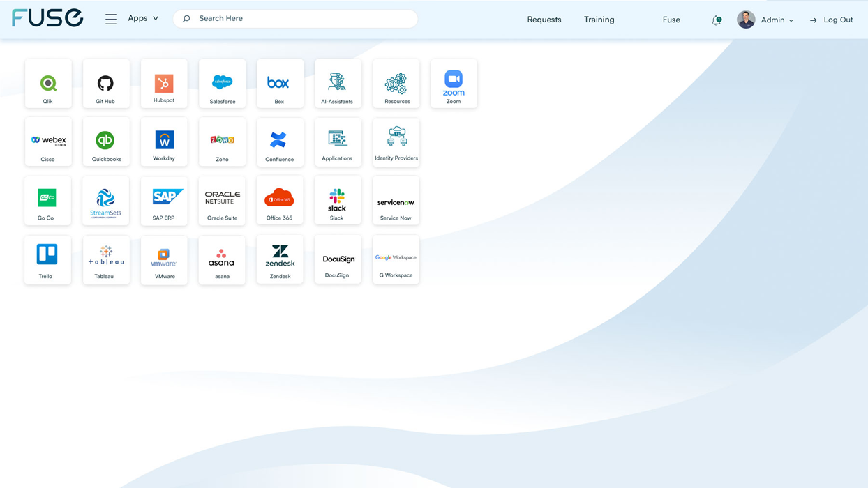
Task: Click the FUSE logo
Action: pos(47,18)
